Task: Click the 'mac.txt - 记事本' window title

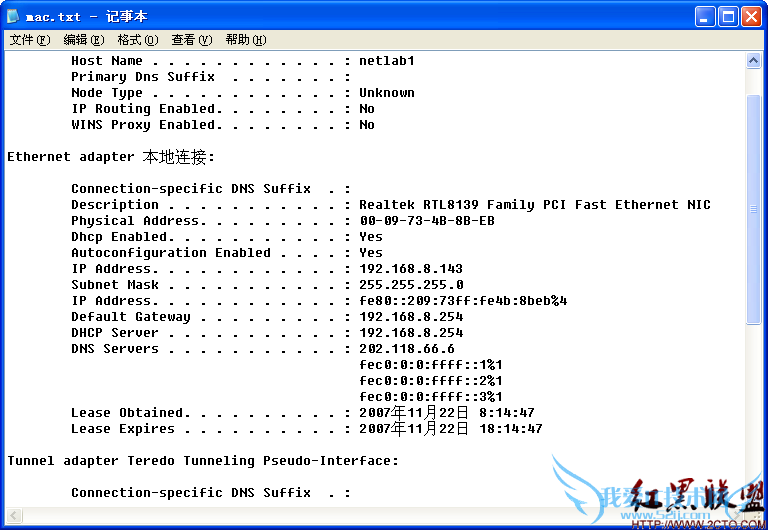Action: (86, 17)
